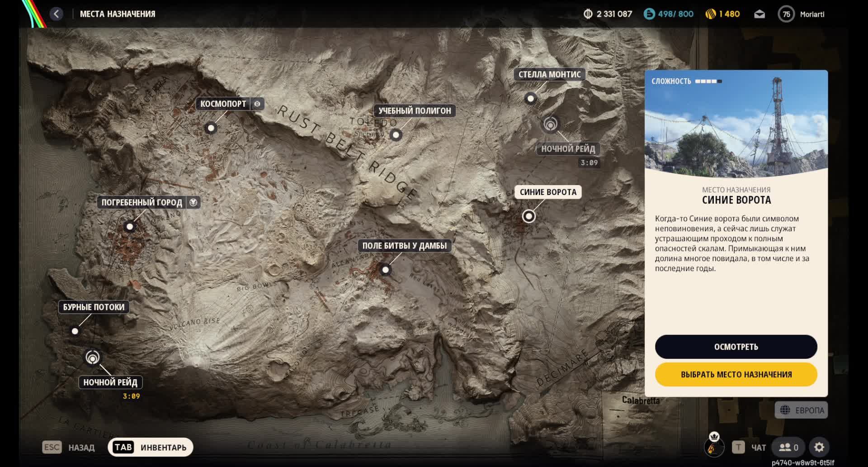Viewport: 868px width, 467px height.
Task: Click the 2 331 087 coin balance
Action: [x=614, y=14]
